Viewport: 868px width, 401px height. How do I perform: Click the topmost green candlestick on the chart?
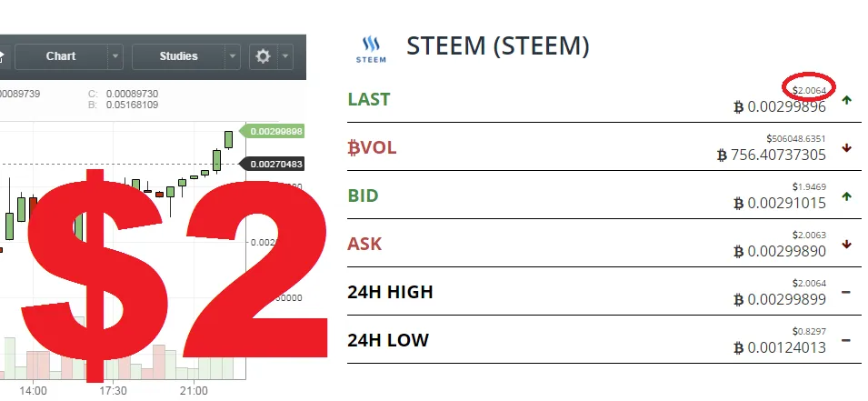tap(228, 139)
